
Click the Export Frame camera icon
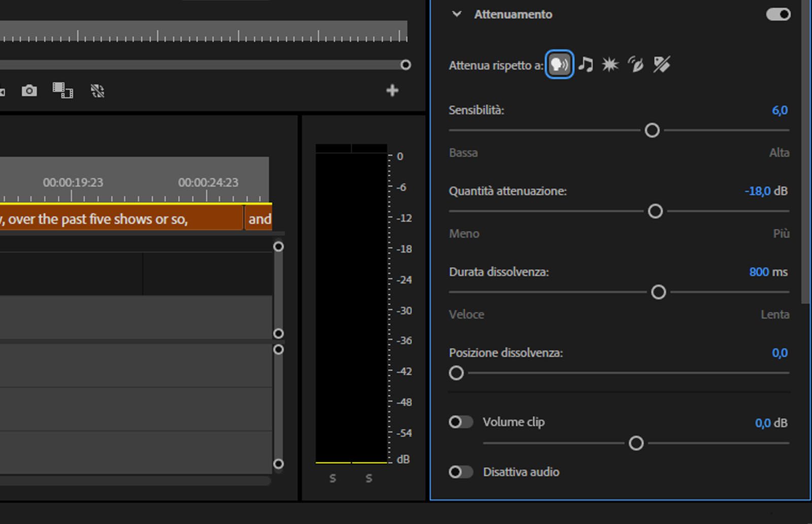coord(29,91)
